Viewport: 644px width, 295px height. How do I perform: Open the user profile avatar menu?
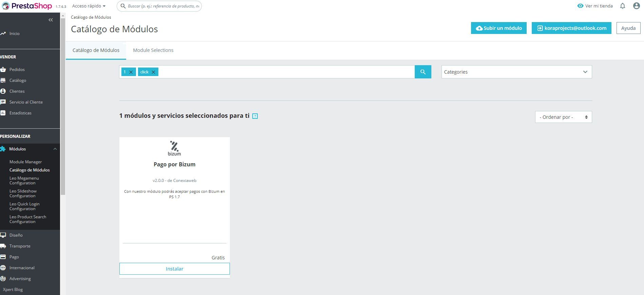[637, 6]
